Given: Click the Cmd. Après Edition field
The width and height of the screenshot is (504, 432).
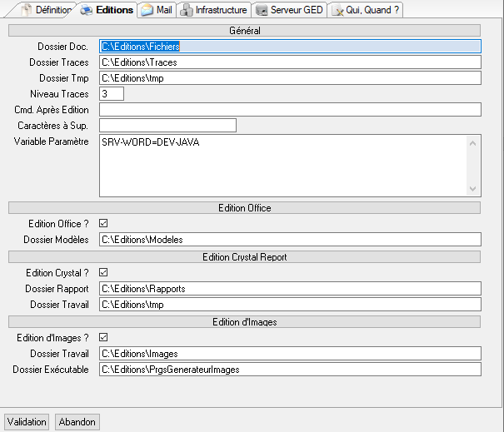Looking at the screenshot, I should click(x=289, y=110).
